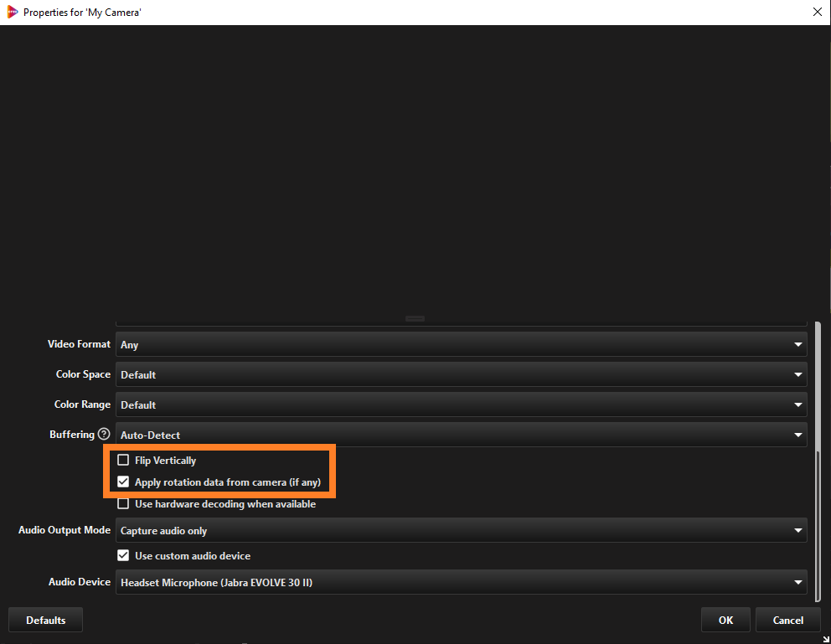Screen dimensions: 831x644
Task: Click the 'Audio Device' label text
Action: [80, 581]
